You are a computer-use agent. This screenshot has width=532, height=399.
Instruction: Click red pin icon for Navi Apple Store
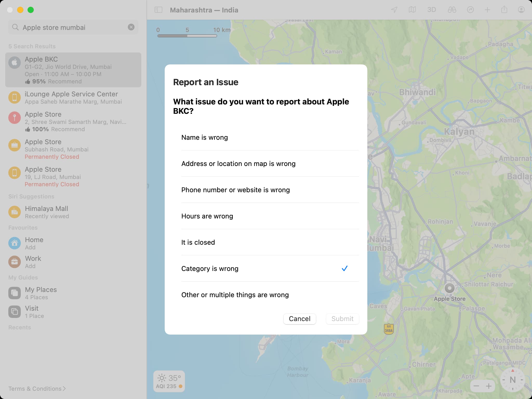(15, 118)
